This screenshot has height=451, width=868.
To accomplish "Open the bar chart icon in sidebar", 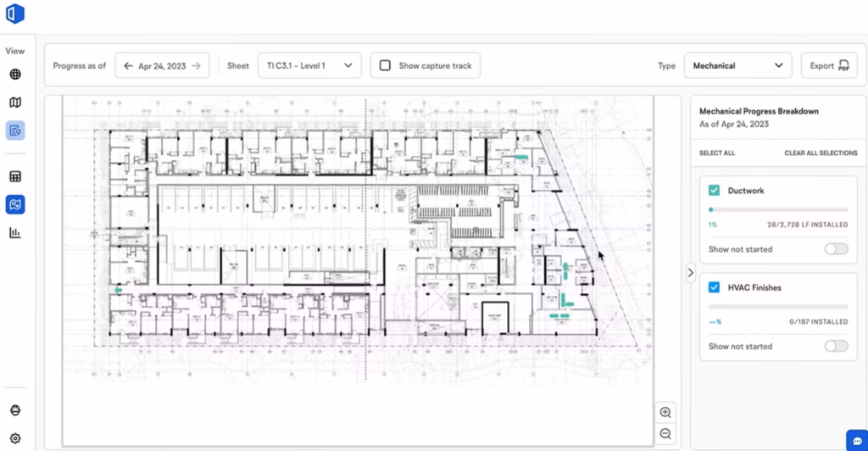I will tap(15, 233).
